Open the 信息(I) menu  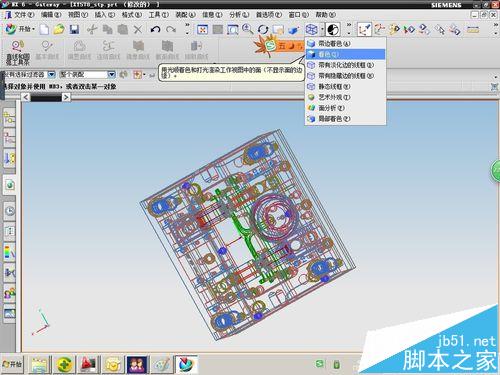point(212,15)
